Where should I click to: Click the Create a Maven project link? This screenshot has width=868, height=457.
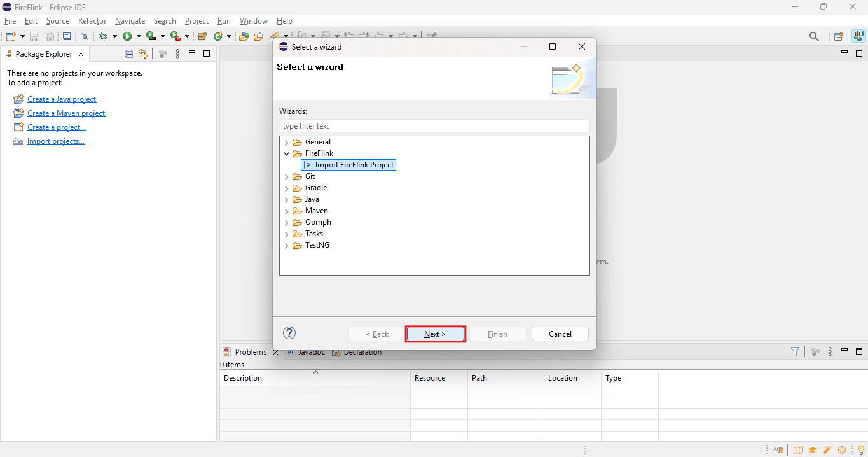pos(66,113)
